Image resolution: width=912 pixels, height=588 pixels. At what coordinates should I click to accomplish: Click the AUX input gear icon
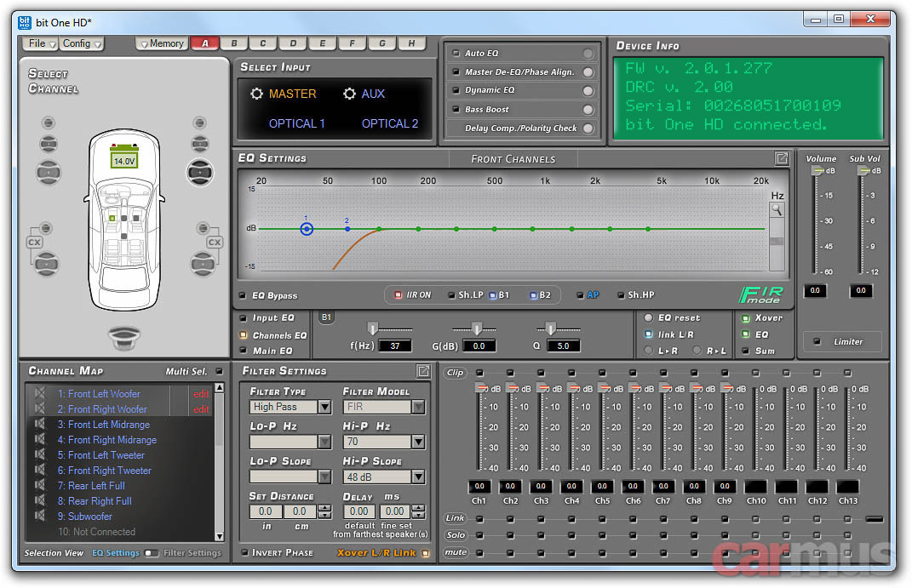click(349, 94)
